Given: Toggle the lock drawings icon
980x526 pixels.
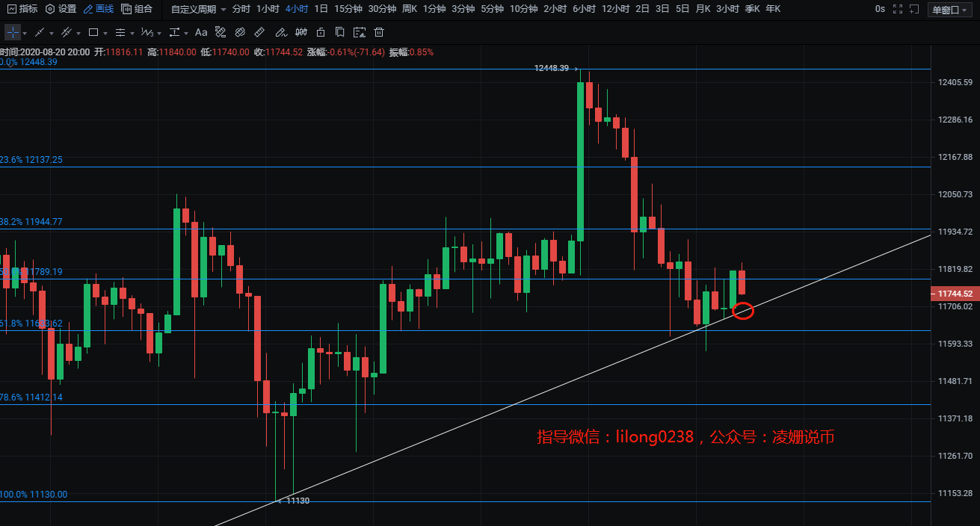Looking at the screenshot, I should (x=321, y=33).
